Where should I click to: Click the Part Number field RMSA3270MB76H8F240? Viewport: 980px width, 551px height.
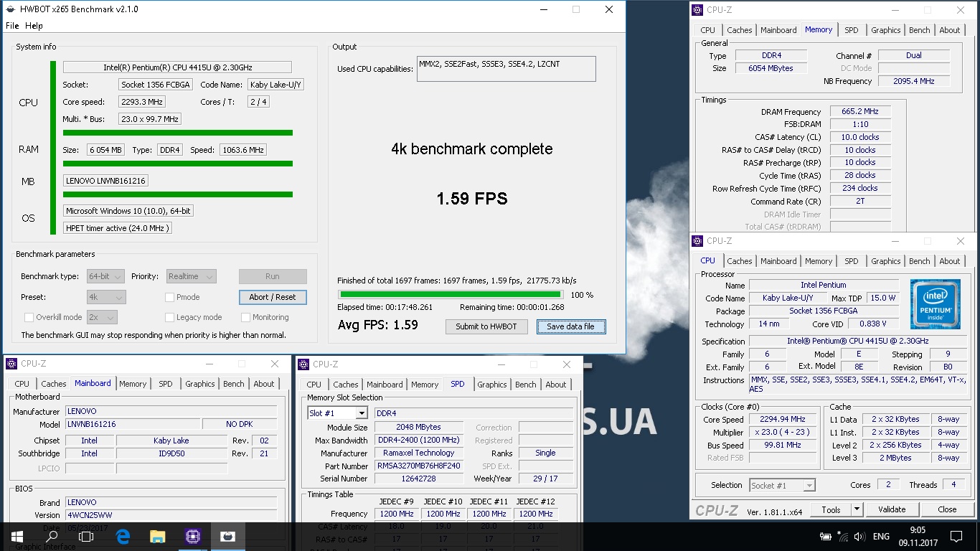click(x=420, y=466)
